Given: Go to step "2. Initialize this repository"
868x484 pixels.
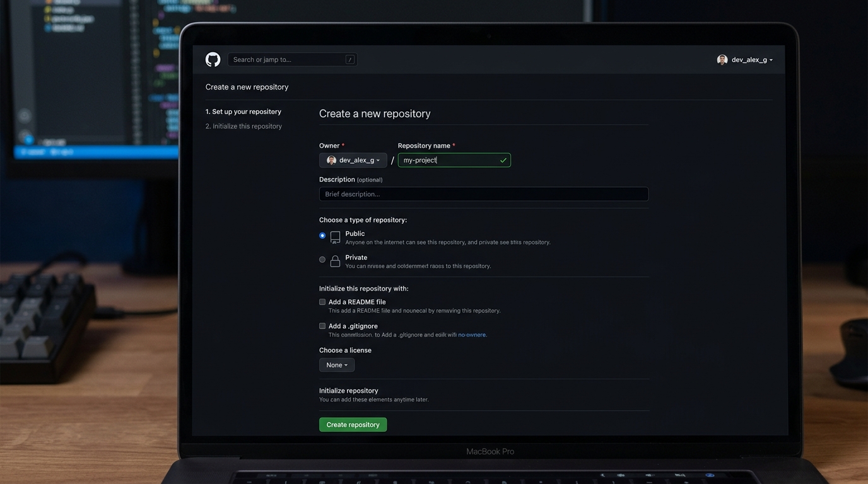Looking at the screenshot, I should [243, 126].
